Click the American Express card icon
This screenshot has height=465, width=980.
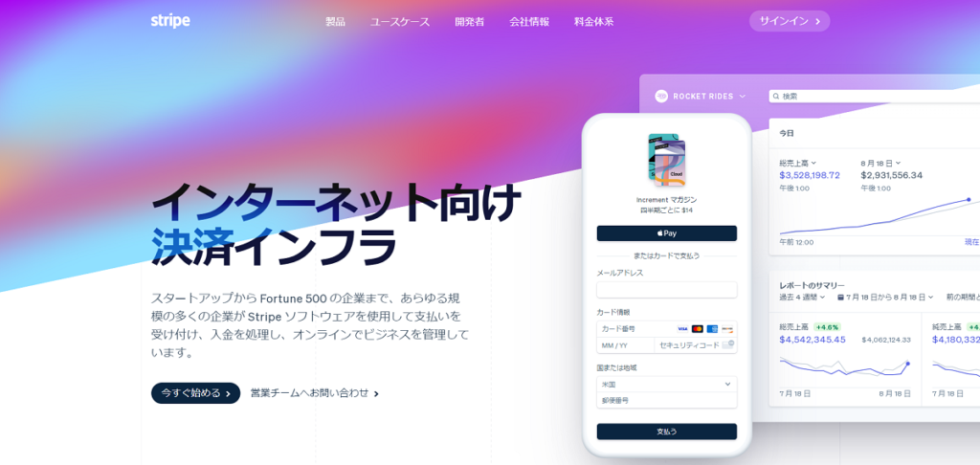click(x=712, y=329)
